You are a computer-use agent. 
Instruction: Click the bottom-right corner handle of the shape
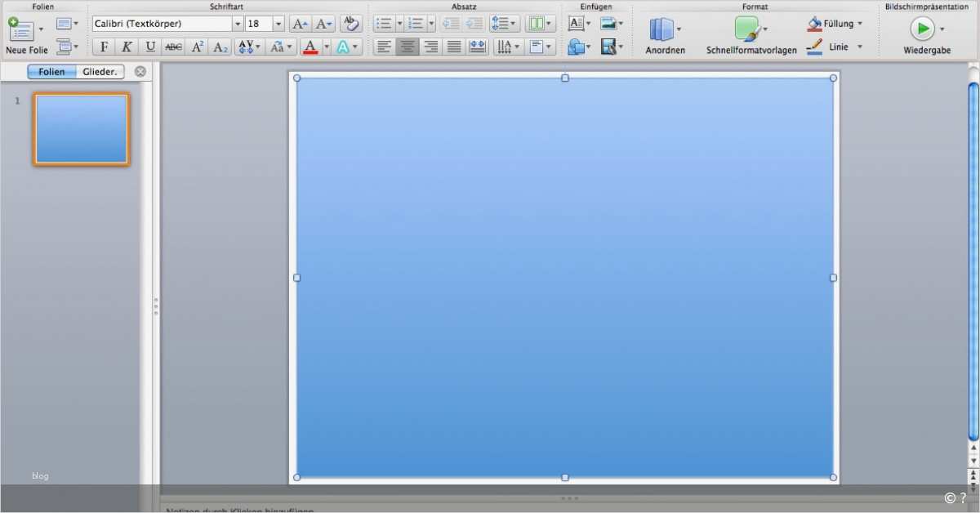(833, 477)
